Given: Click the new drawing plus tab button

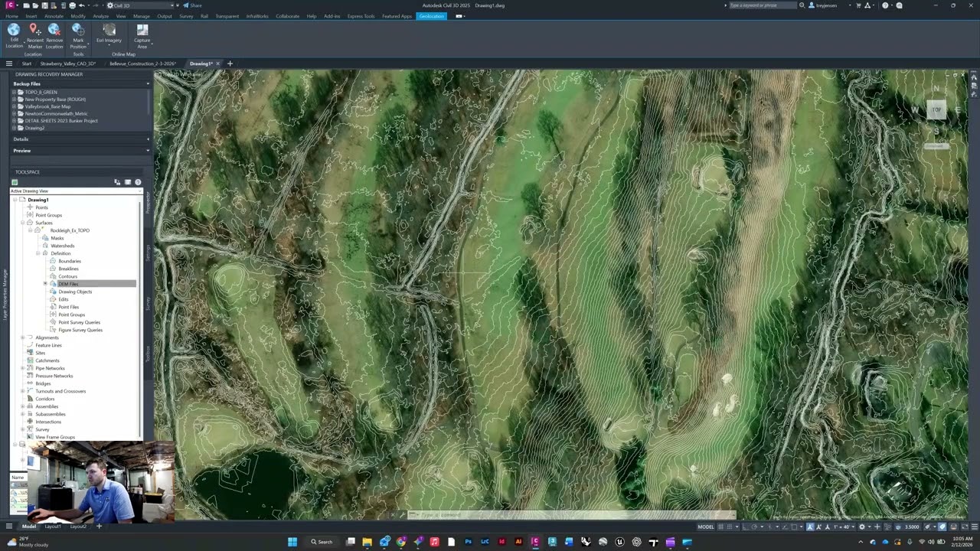Looking at the screenshot, I should coord(230,64).
